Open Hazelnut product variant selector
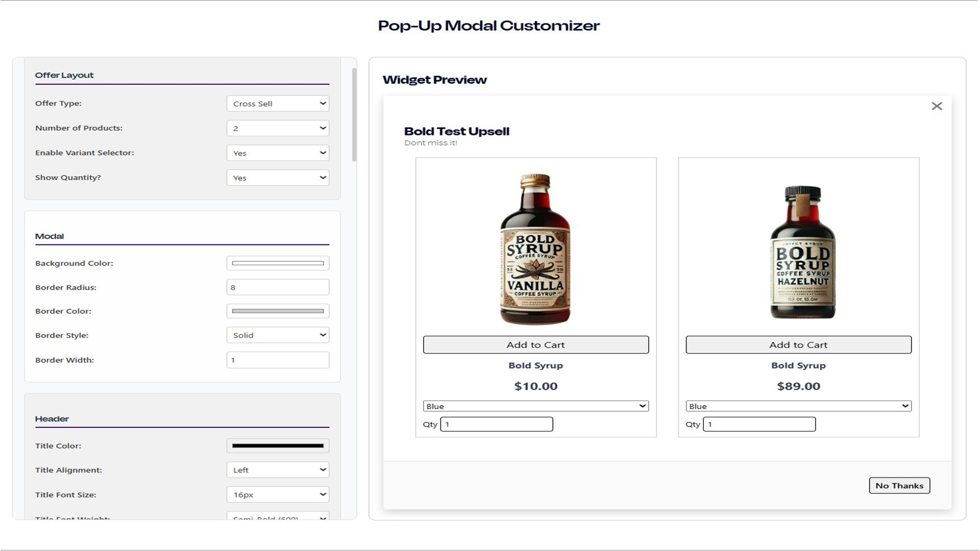The width and height of the screenshot is (980, 551). [798, 406]
